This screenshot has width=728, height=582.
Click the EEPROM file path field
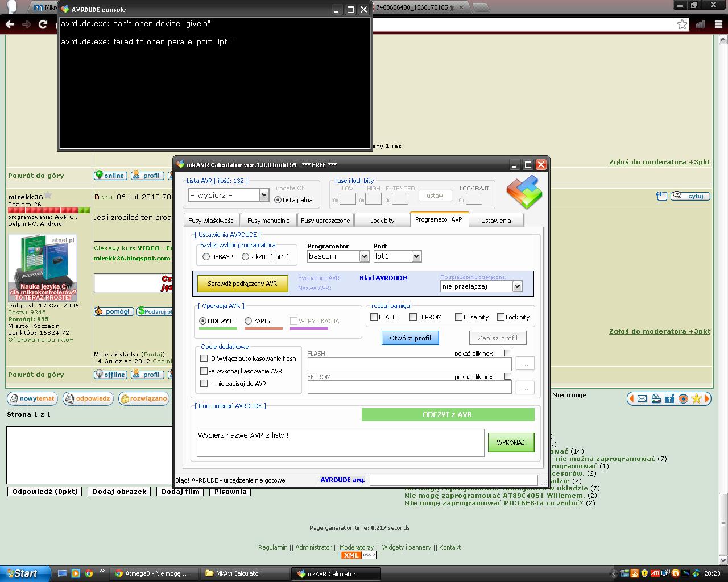click(409, 387)
